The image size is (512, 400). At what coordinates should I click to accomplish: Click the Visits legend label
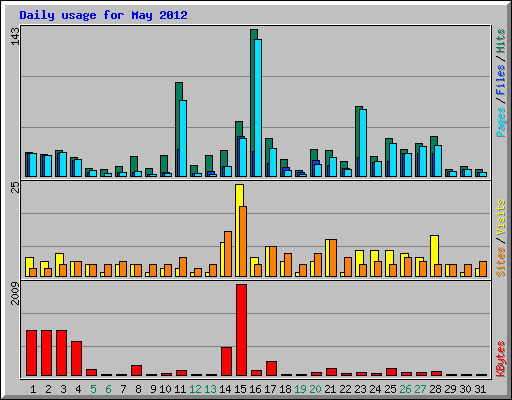[500, 218]
